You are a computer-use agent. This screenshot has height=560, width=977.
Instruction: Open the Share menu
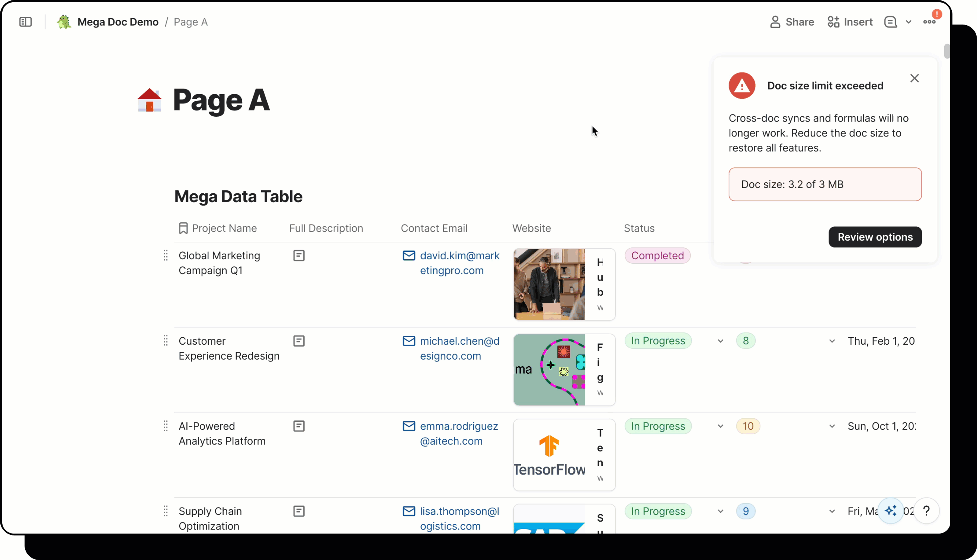792,22
